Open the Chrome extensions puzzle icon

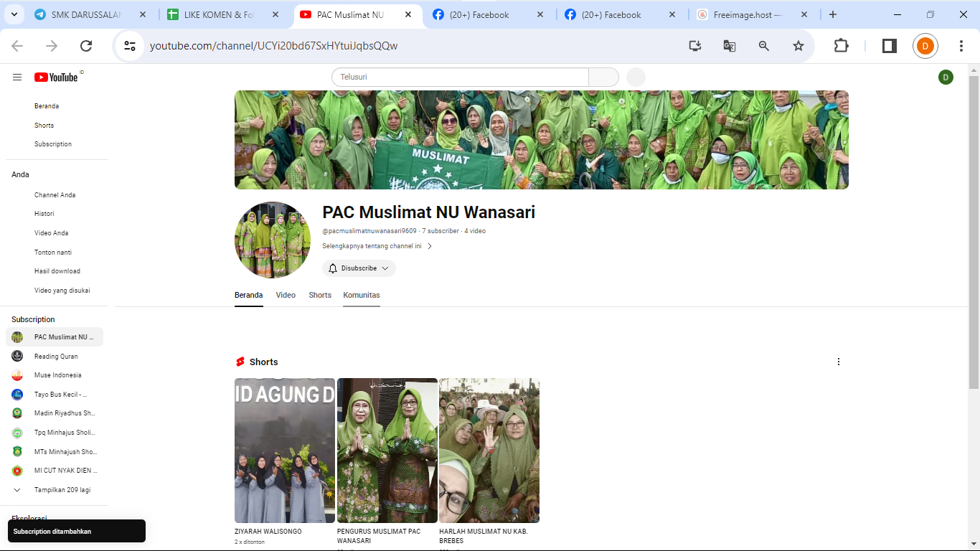pos(841,46)
